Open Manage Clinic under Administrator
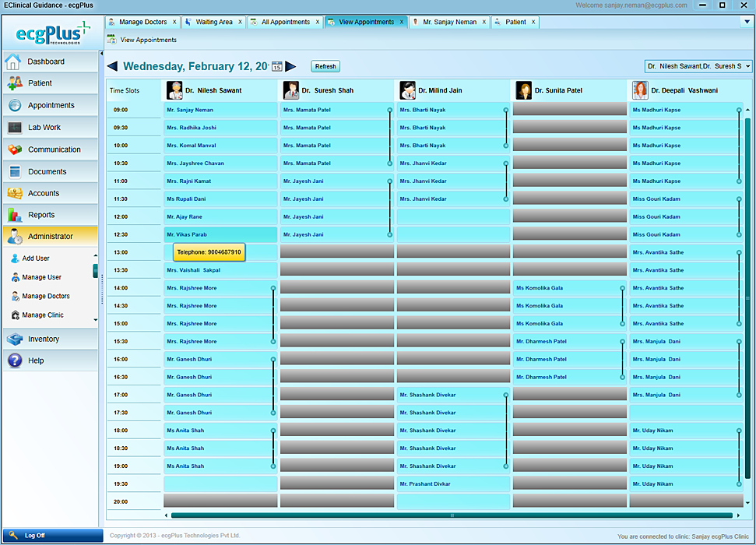The height and width of the screenshot is (545, 756). tap(43, 315)
